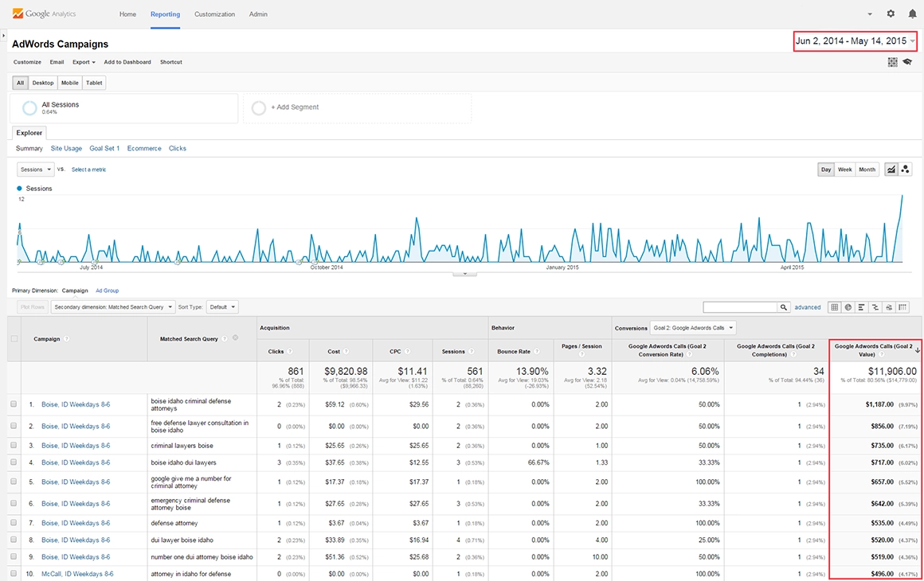Expand the left sidebar arrow
This screenshot has width=924, height=581.
(3, 36)
